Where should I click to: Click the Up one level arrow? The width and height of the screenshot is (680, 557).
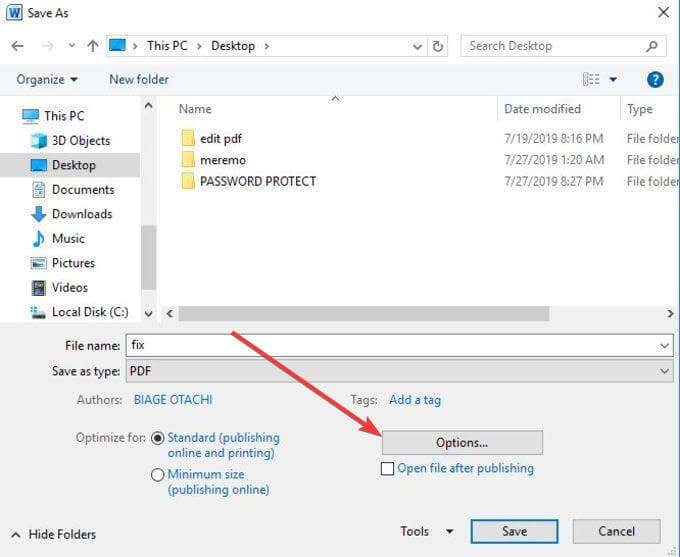click(92, 46)
